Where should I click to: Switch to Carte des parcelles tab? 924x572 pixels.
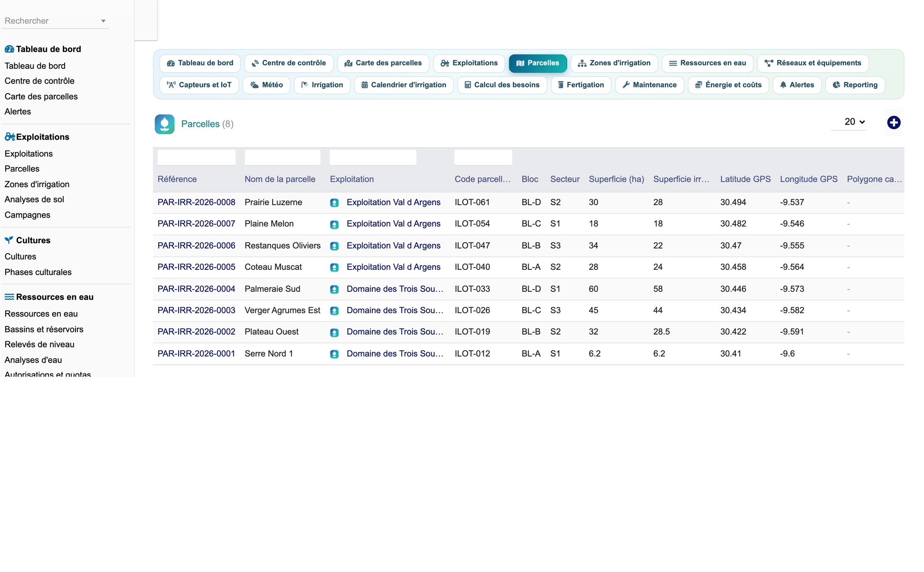tap(383, 63)
